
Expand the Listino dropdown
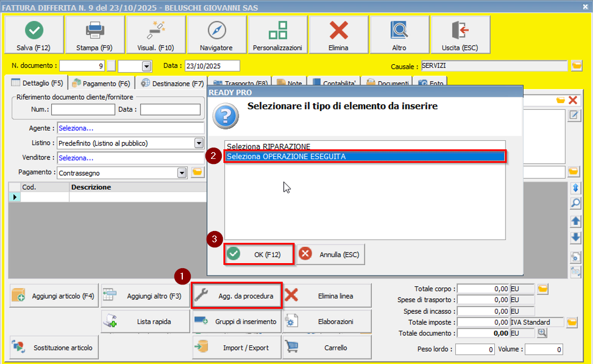pyautogui.click(x=198, y=143)
